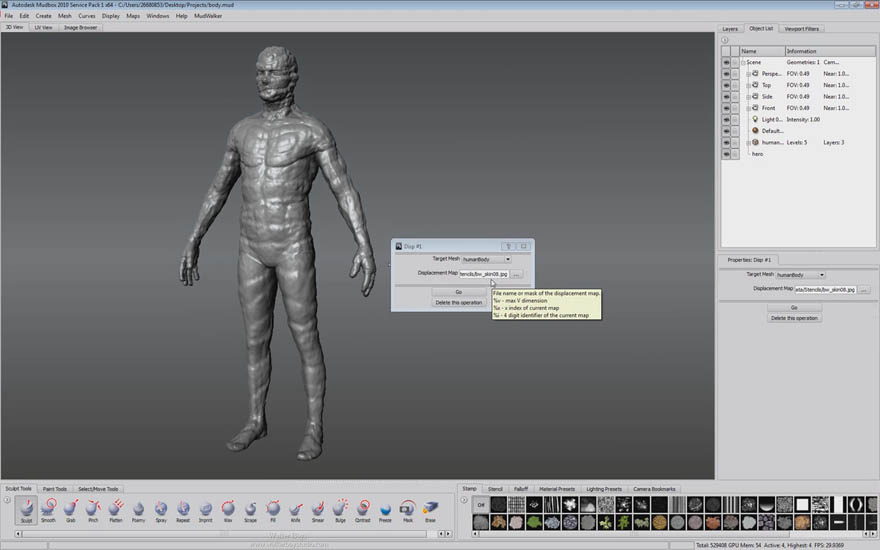Open the Curves menu
Viewport: 880px width, 550px height.
click(86, 16)
